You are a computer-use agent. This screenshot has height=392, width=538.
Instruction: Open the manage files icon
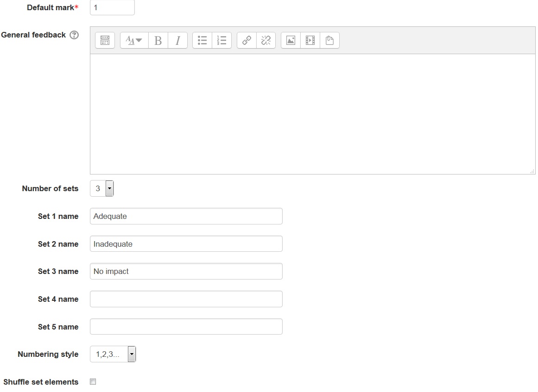click(x=329, y=40)
